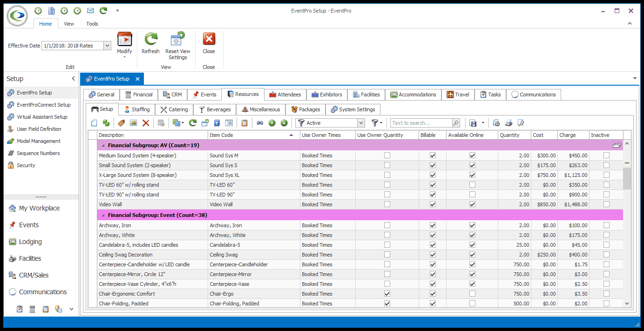Click the search magnifier button
Screen dimensions: 644x331
456,123
